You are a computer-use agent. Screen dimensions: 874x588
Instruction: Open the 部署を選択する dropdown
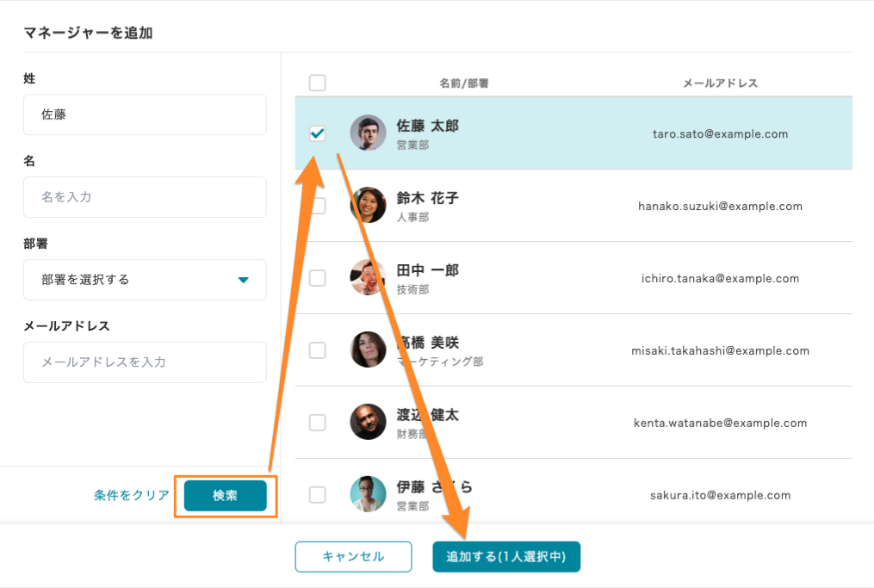[x=145, y=280]
